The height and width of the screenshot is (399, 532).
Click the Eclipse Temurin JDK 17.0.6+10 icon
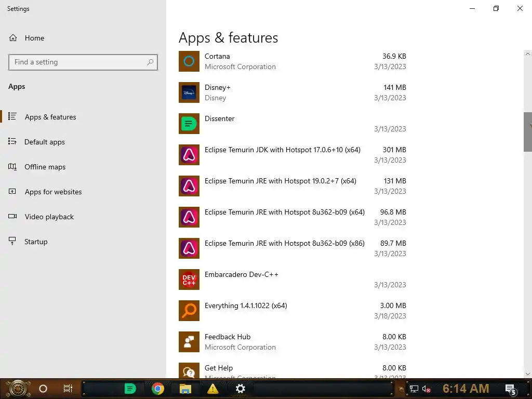(x=189, y=155)
